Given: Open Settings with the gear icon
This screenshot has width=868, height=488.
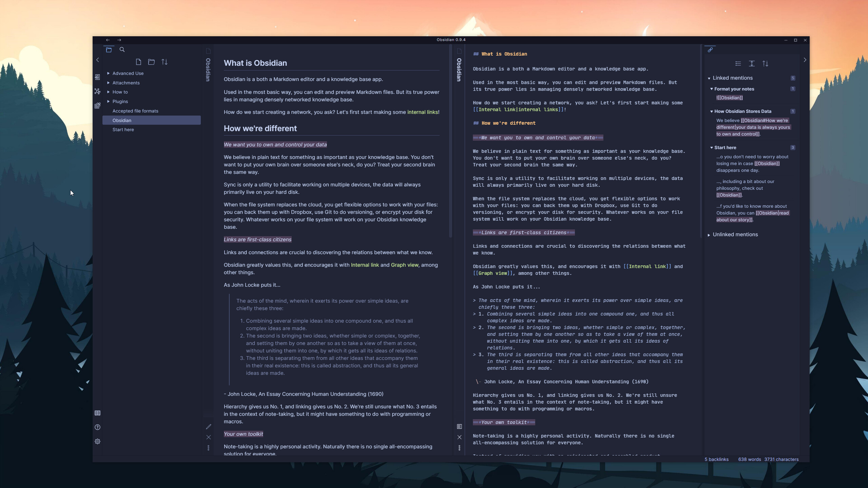Looking at the screenshot, I should coord(98,442).
